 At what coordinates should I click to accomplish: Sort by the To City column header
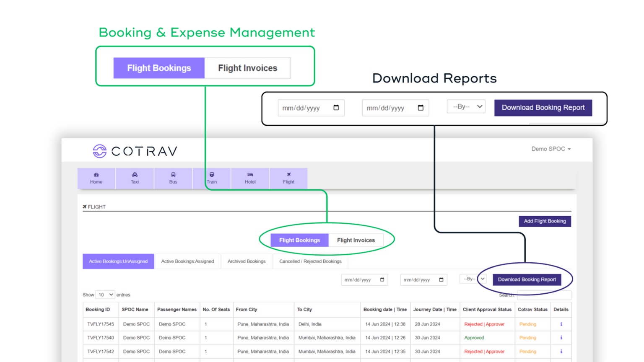(327, 310)
